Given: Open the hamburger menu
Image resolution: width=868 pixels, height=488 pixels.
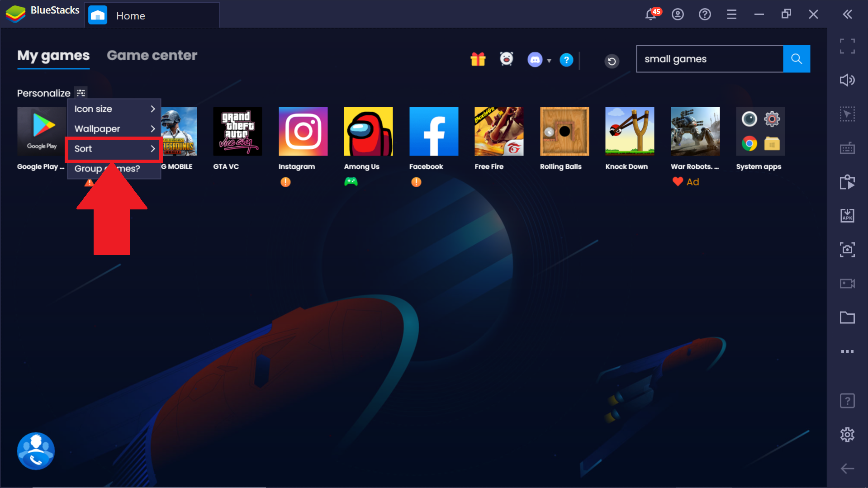Looking at the screenshot, I should [732, 14].
